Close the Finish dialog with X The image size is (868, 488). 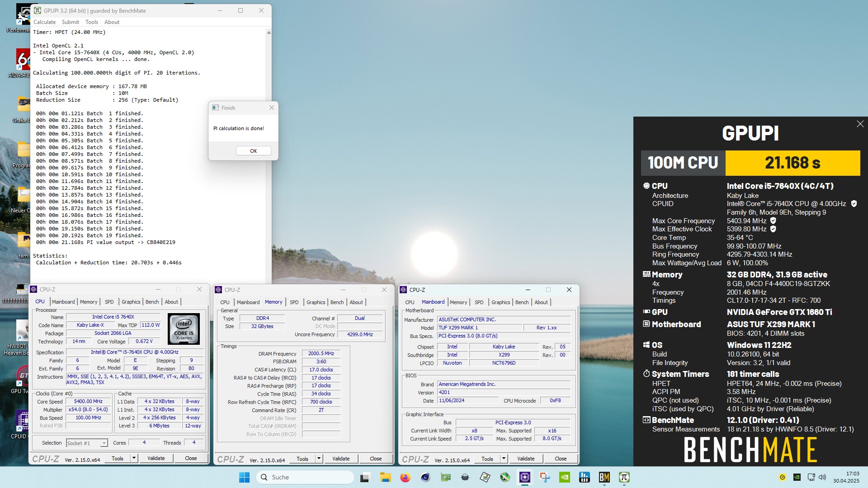pos(271,108)
